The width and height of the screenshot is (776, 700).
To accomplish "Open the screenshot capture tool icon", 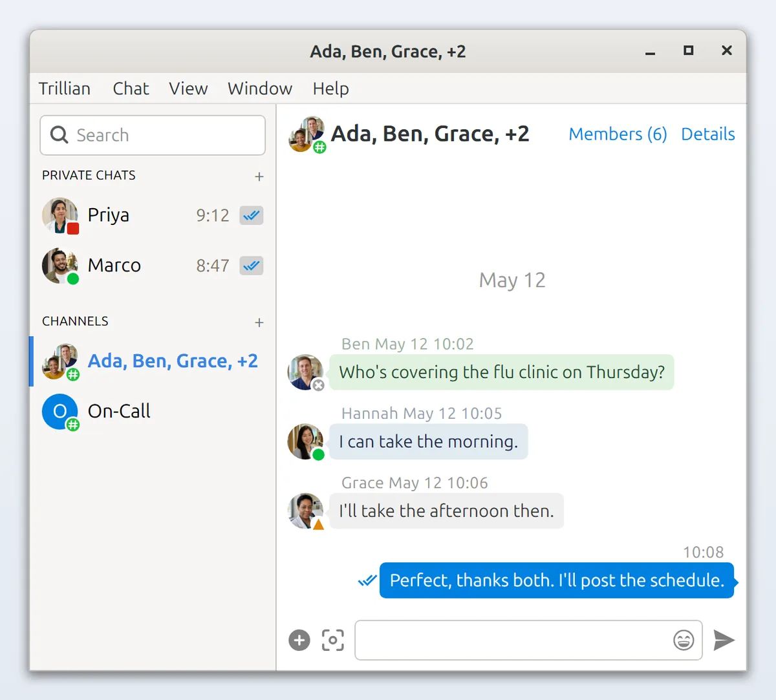I will [333, 641].
